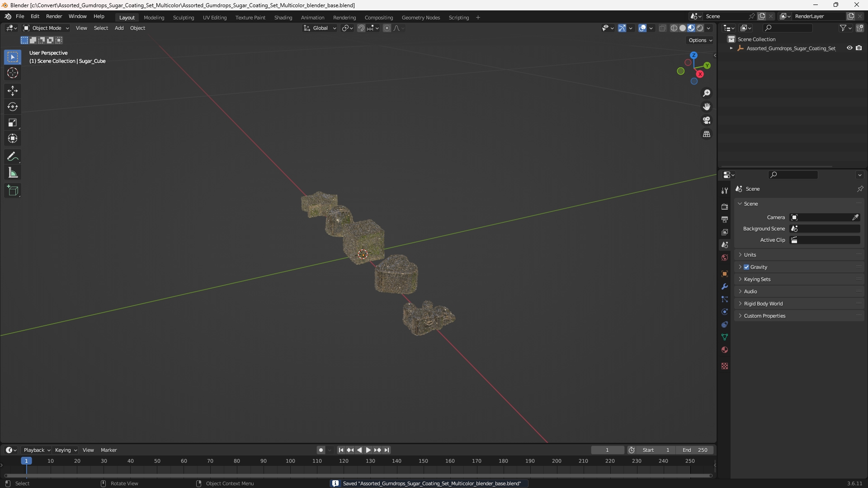Choose the Measure ruler tool

[x=13, y=173]
